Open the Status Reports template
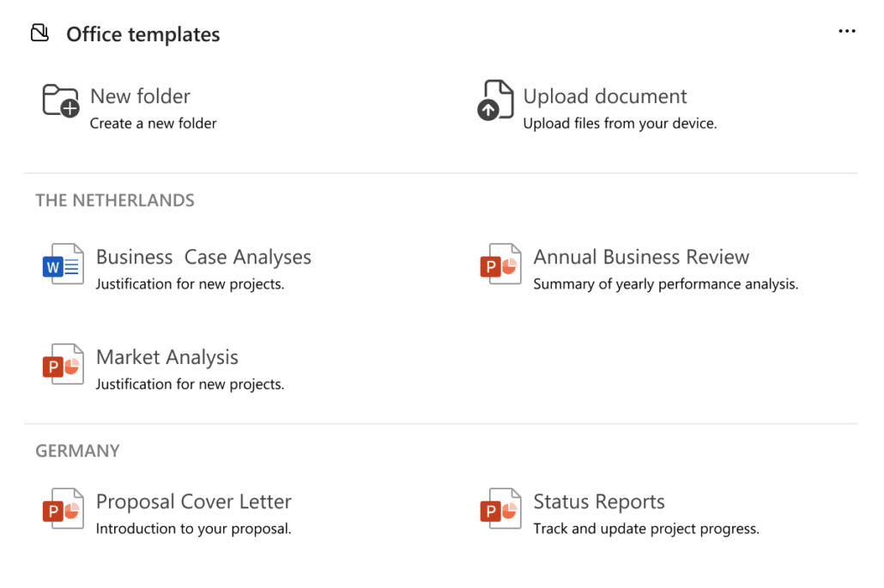884x588 pixels. click(599, 501)
